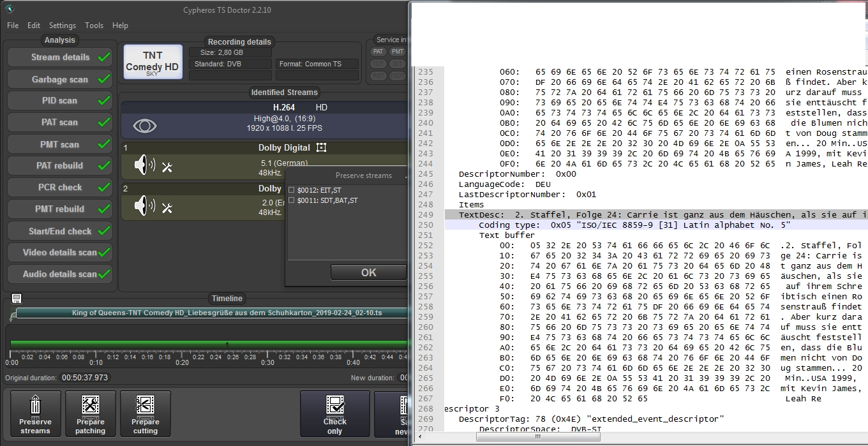The image size is (868, 446).
Task: Click the TNT Comedy HD channel logo
Action: (153, 63)
